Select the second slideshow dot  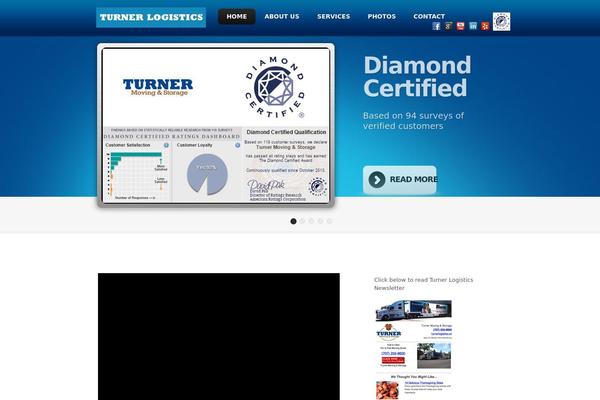pyautogui.click(x=302, y=221)
